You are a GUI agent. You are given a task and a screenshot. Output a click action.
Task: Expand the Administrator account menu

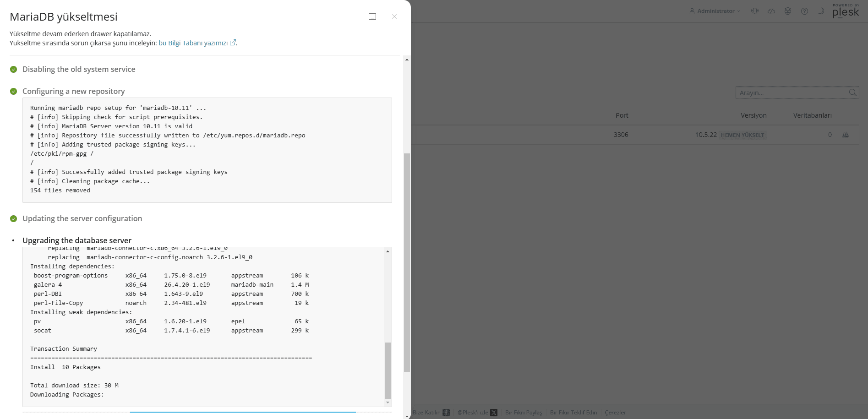(x=715, y=11)
